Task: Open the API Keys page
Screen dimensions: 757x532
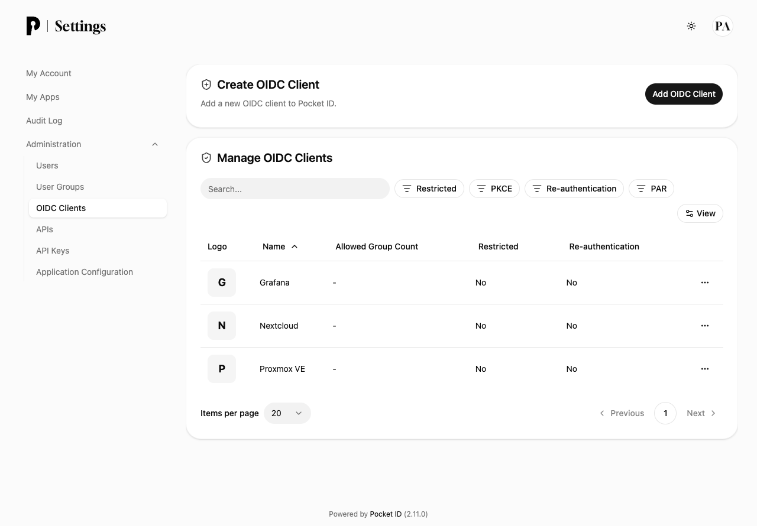Action: pos(53,251)
